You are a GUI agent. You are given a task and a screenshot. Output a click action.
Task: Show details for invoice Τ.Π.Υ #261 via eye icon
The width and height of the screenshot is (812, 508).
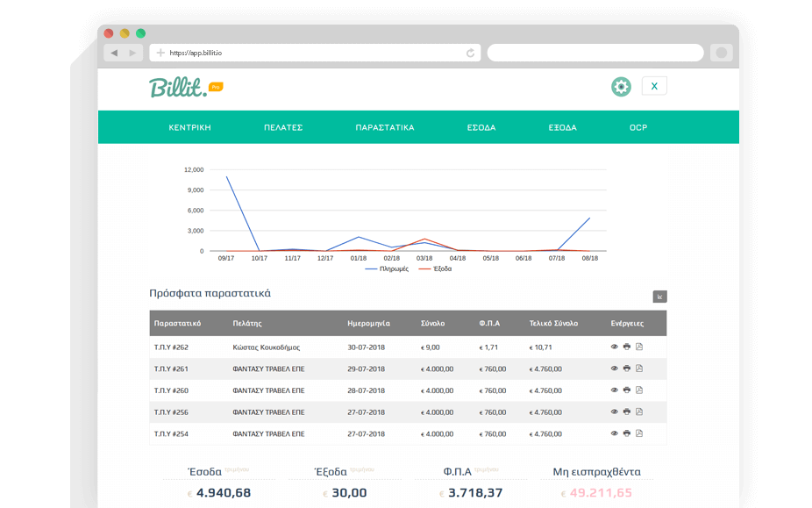[x=614, y=368]
